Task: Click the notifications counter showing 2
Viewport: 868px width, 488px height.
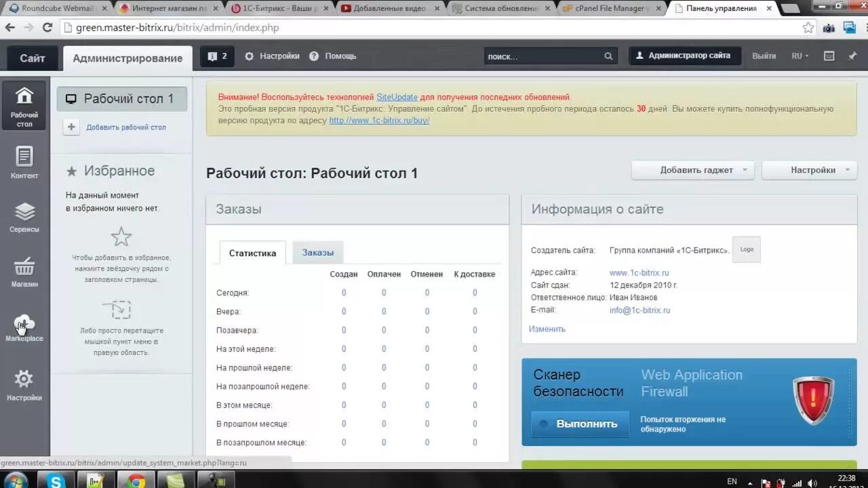Action: [x=218, y=56]
